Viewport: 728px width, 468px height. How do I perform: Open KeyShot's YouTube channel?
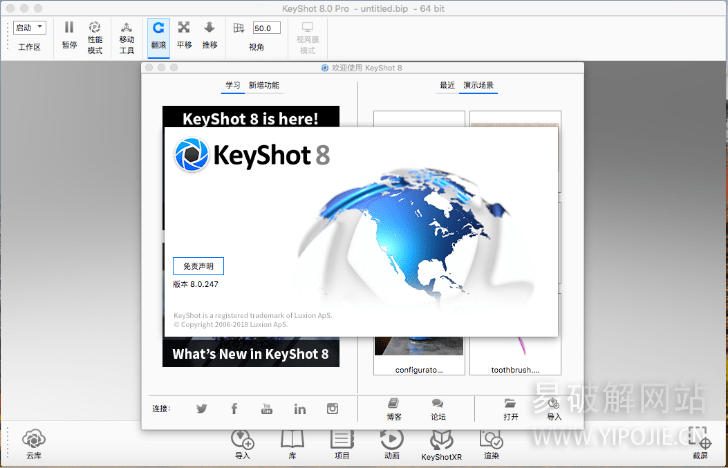click(266, 409)
